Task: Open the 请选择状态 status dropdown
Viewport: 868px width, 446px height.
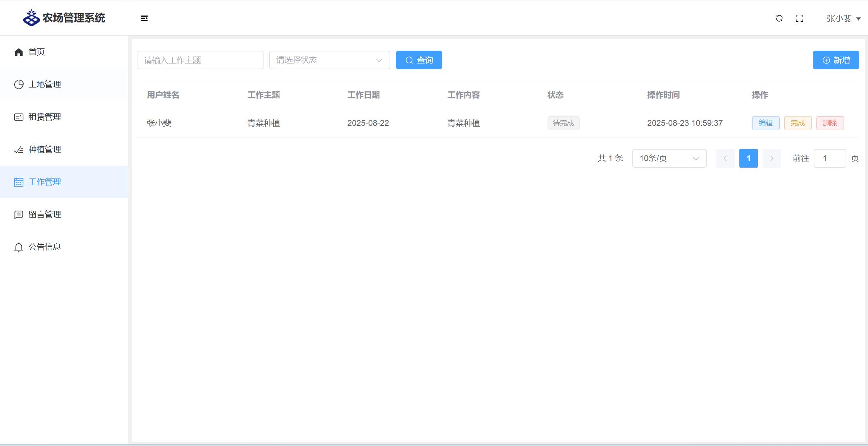Action: pyautogui.click(x=329, y=60)
